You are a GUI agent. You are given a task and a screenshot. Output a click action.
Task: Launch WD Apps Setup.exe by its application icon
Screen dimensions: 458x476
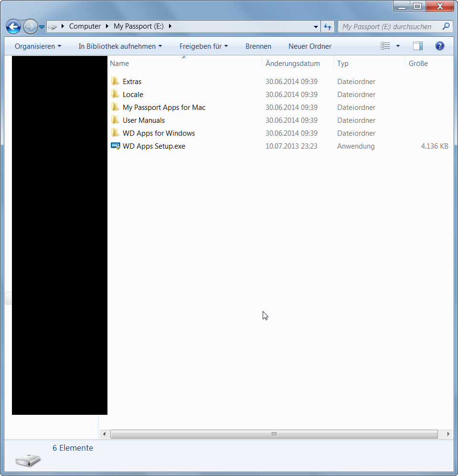pos(115,146)
